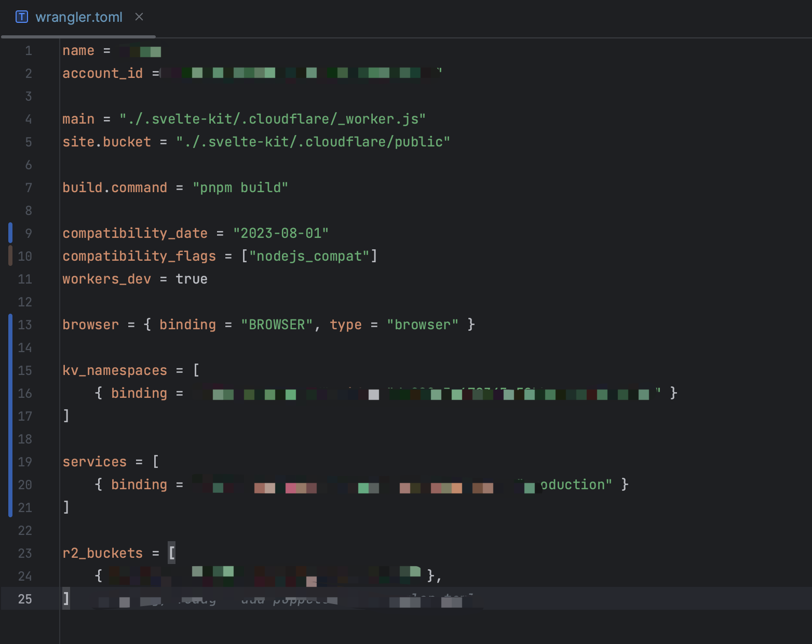
Task: Click the compatibility_date value string
Action: click(280, 233)
